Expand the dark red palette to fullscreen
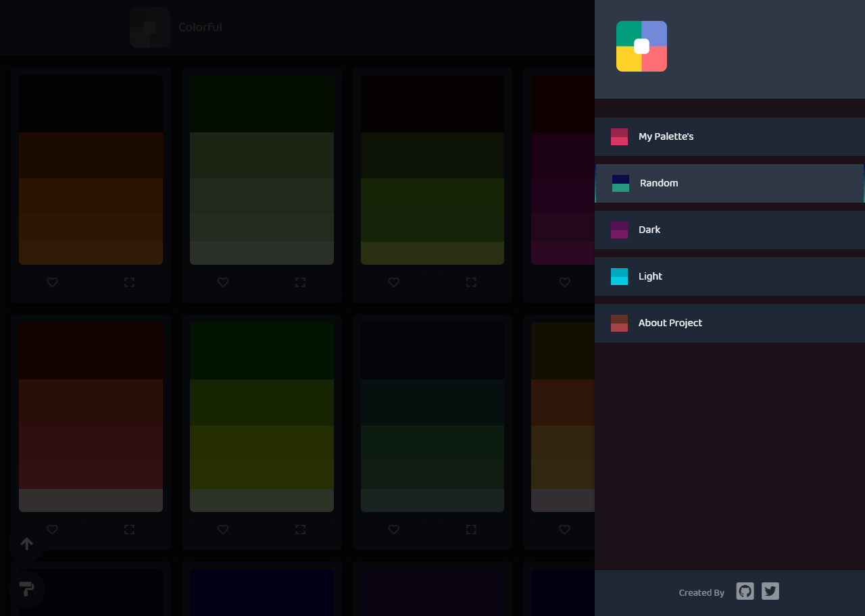The height and width of the screenshot is (616, 865). (129, 530)
